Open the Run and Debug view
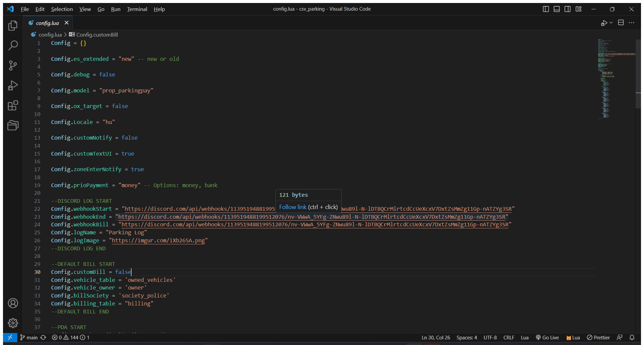 [x=13, y=85]
